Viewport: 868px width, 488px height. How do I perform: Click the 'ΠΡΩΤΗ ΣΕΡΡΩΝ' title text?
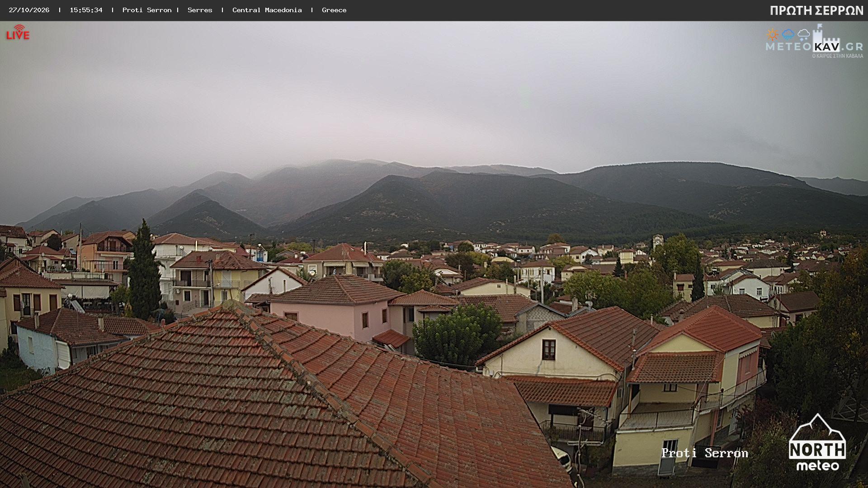coord(816,10)
